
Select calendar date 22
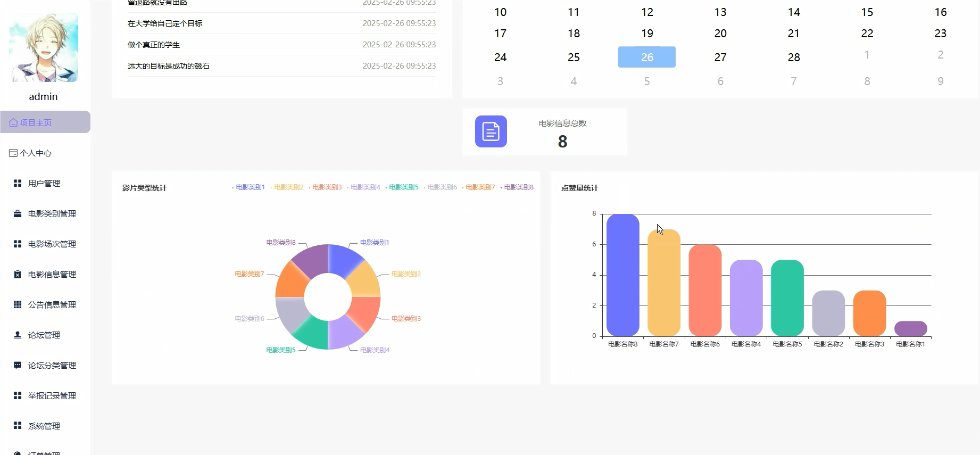867,34
